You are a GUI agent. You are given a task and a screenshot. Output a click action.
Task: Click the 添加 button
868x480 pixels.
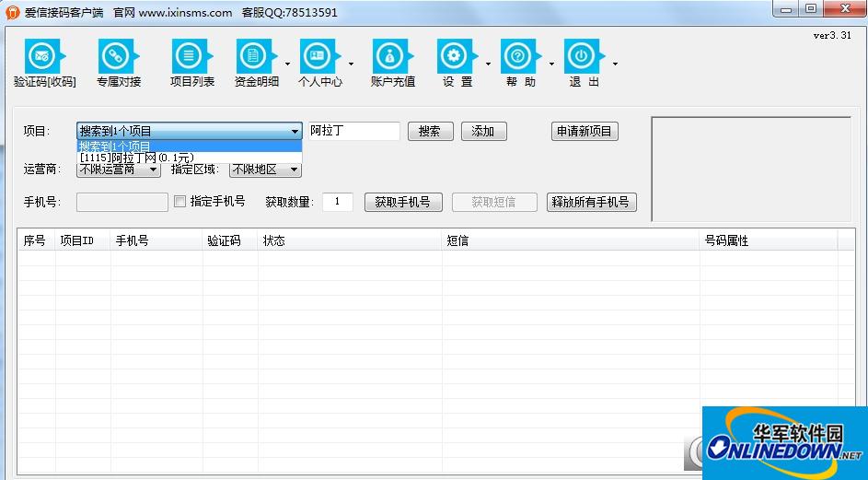pyautogui.click(x=483, y=132)
